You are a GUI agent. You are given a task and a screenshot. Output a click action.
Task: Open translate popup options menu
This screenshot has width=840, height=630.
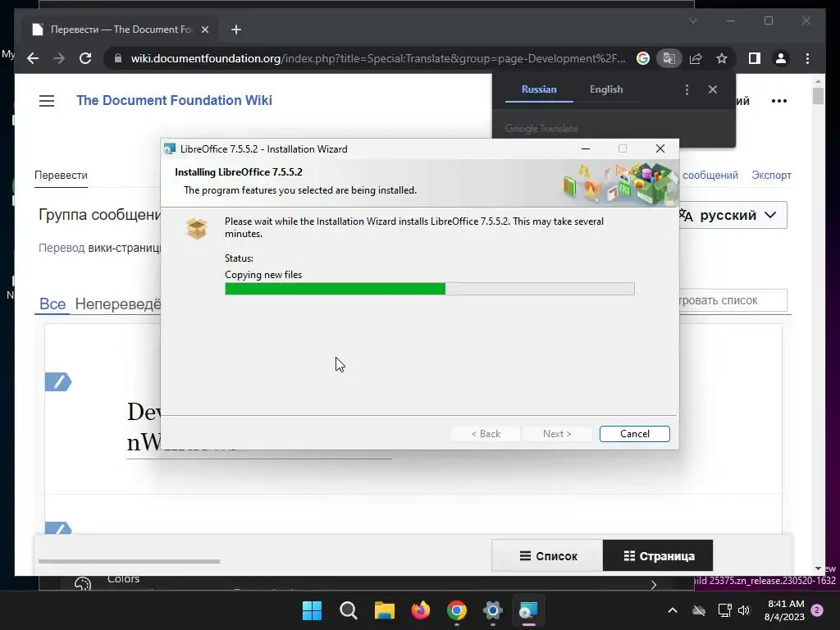[x=687, y=89]
